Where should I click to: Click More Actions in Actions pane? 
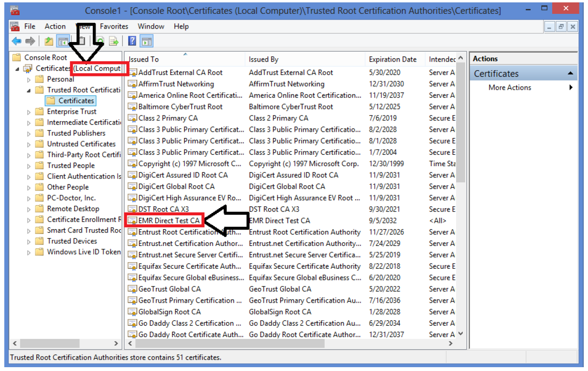point(510,88)
